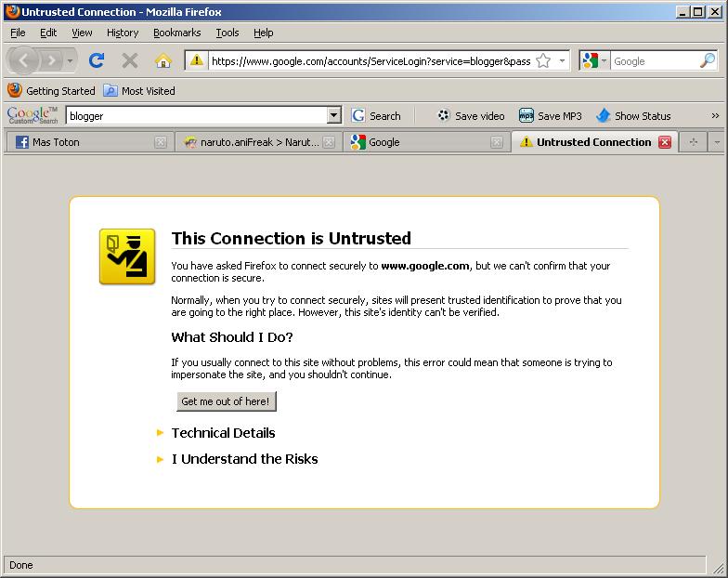Close the Untrusted Connection tab

click(665, 142)
